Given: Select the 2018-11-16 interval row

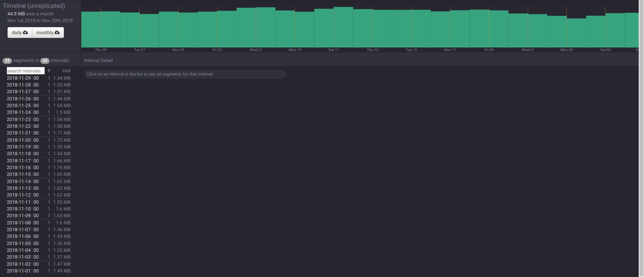Looking at the screenshot, I should [39, 168].
